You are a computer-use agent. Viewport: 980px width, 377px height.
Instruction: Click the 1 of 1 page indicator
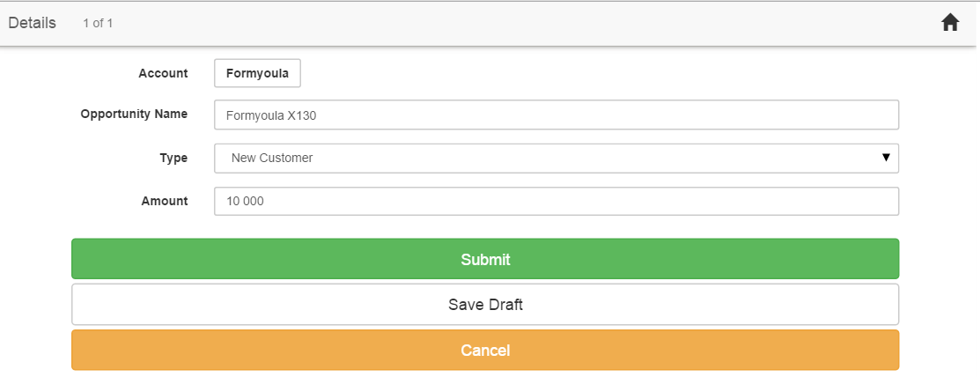(98, 24)
